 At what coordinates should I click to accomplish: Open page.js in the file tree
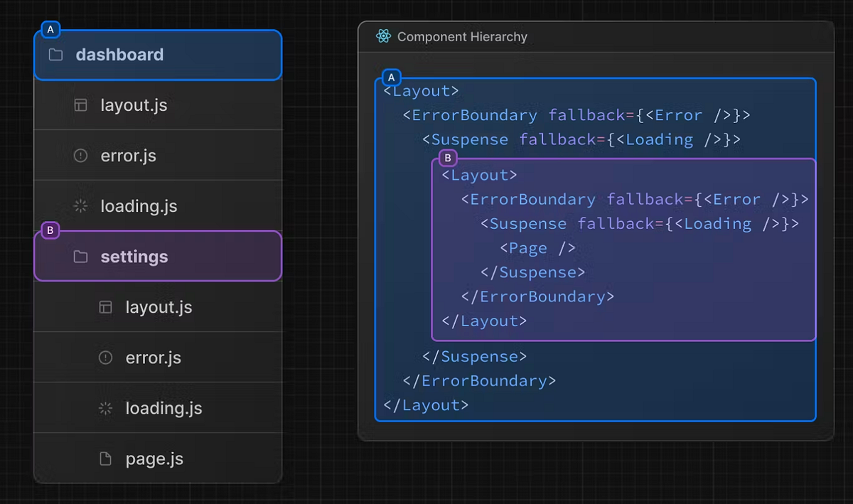(154, 459)
